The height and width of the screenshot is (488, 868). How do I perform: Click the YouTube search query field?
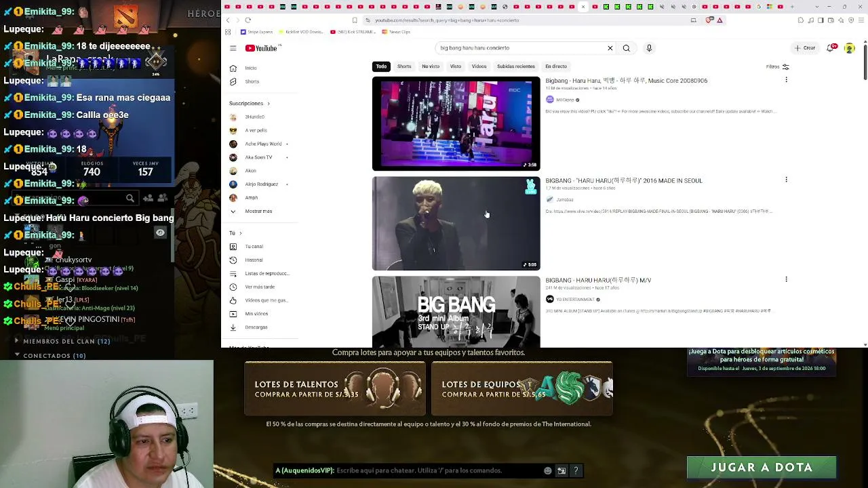[x=521, y=48]
